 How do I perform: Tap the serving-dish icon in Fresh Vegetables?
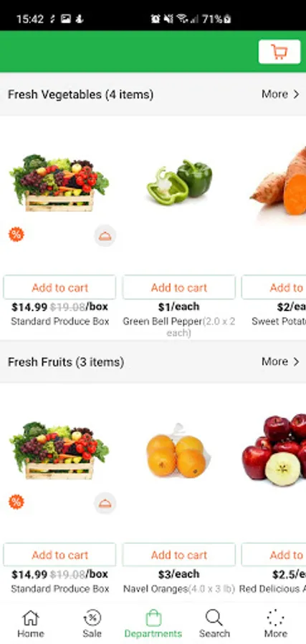pyautogui.click(x=105, y=235)
